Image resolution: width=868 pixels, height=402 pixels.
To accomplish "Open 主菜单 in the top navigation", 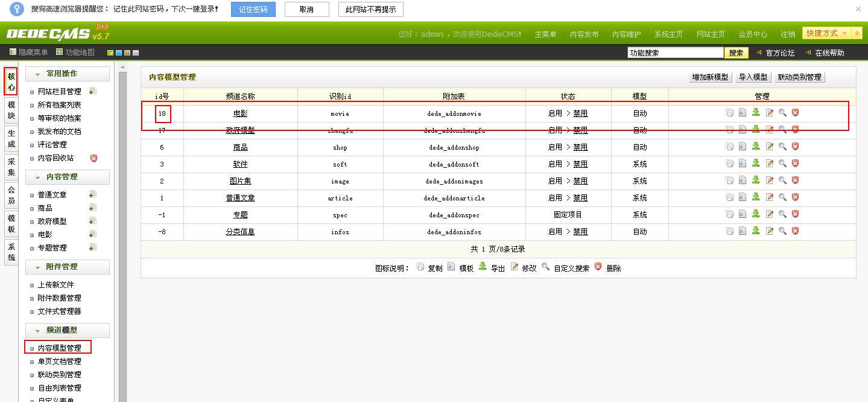I will (545, 34).
